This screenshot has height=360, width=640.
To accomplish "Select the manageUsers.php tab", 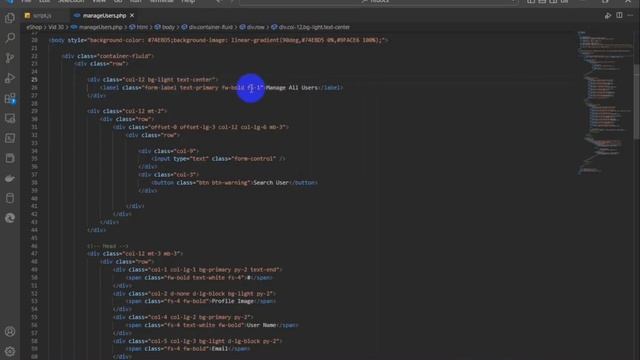I will pyautogui.click(x=104, y=16).
